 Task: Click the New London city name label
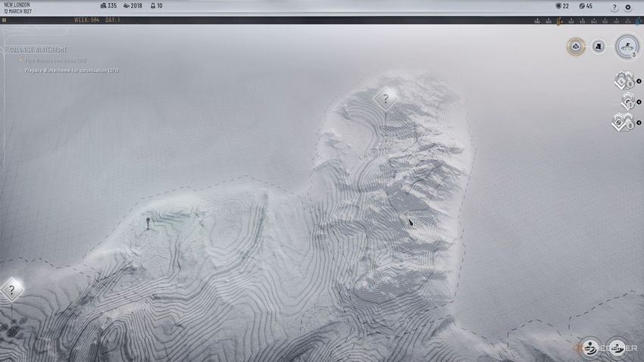coord(17,5)
